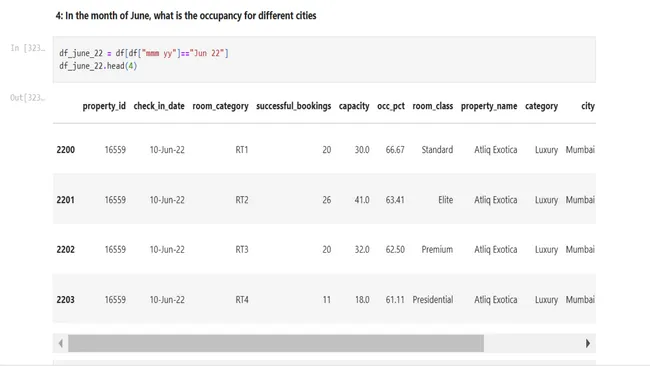Click the room_category column header
The image size is (650, 366).
point(220,106)
